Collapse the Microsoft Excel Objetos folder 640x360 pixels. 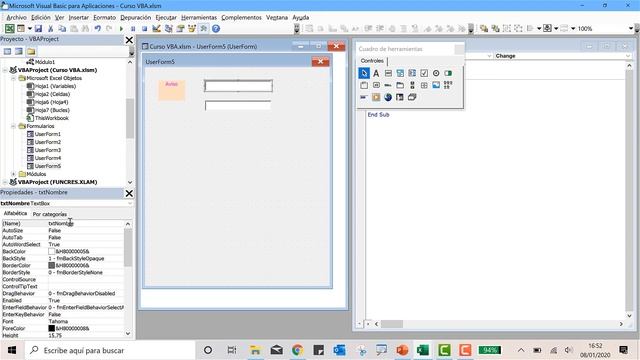click(13, 78)
